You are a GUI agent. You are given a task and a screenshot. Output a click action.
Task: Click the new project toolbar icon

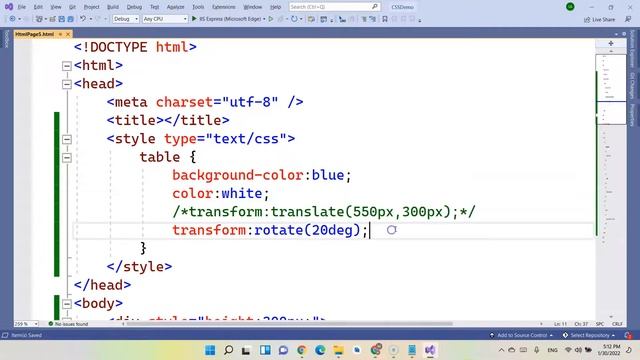tap(39, 19)
